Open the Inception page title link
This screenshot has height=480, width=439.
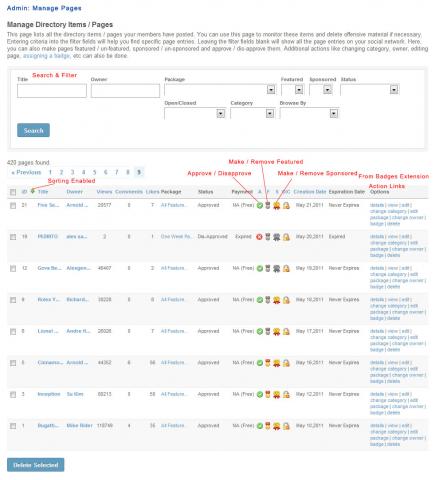(x=49, y=394)
